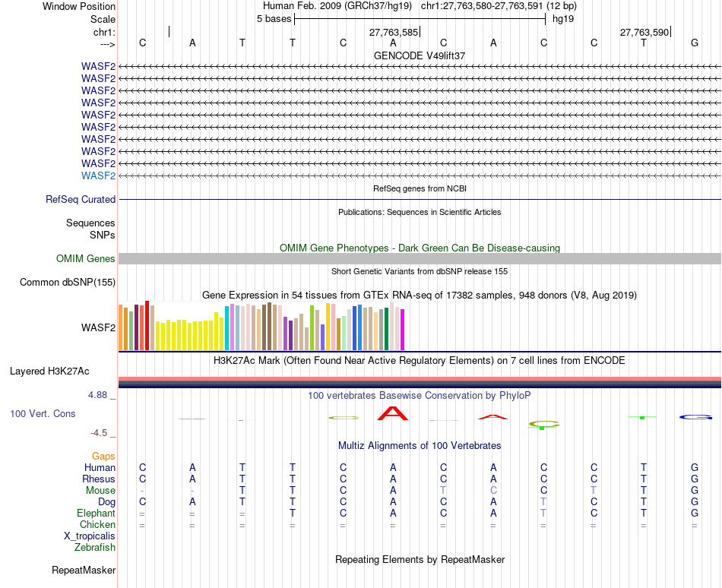This screenshot has height=588, width=722.
Task: Click the Common dbSNP(155) label
Action: [68, 282]
